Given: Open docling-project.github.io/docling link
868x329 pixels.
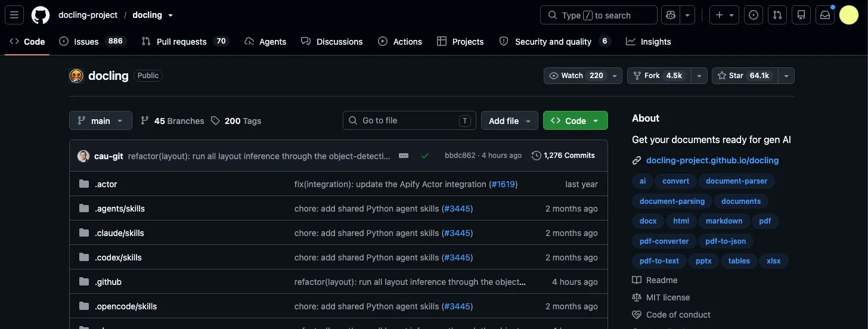Looking at the screenshot, I should 712,160.
